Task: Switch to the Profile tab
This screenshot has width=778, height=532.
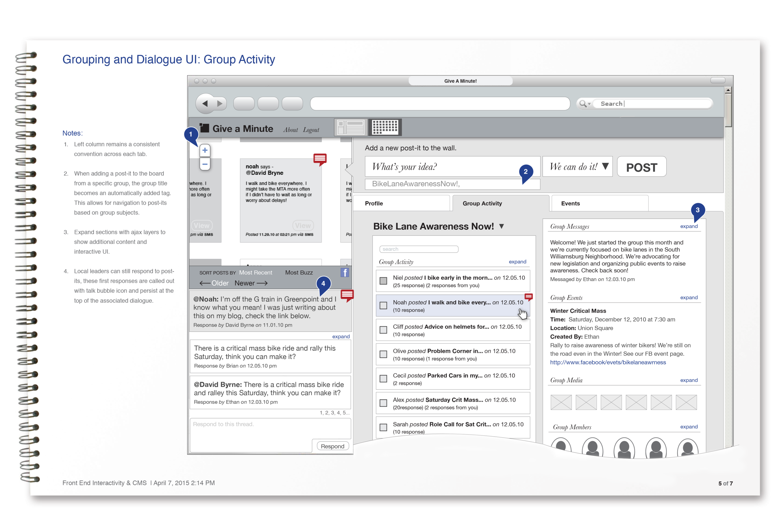Action: 401,203
